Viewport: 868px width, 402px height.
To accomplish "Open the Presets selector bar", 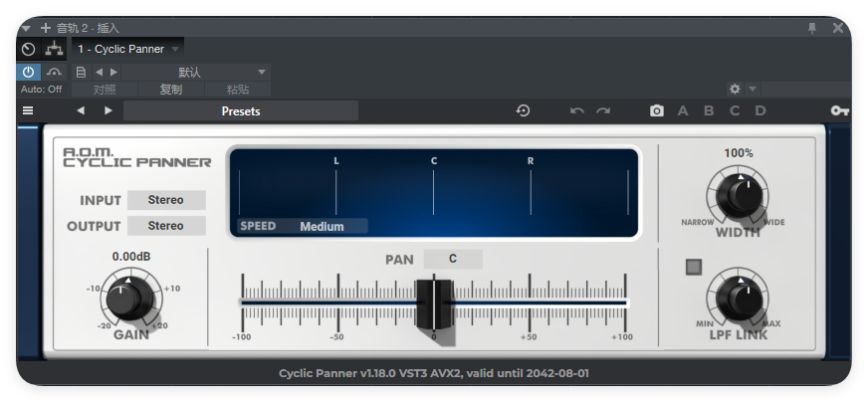I will click(241, 111).
